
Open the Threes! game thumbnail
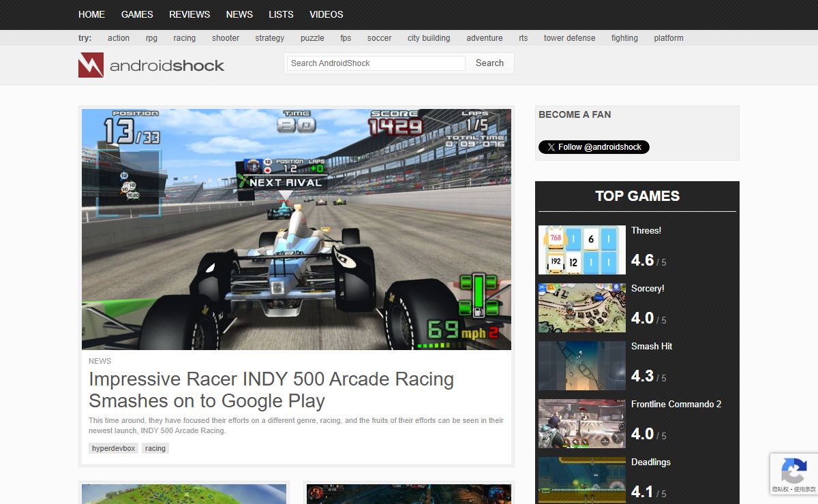point(582,250)
